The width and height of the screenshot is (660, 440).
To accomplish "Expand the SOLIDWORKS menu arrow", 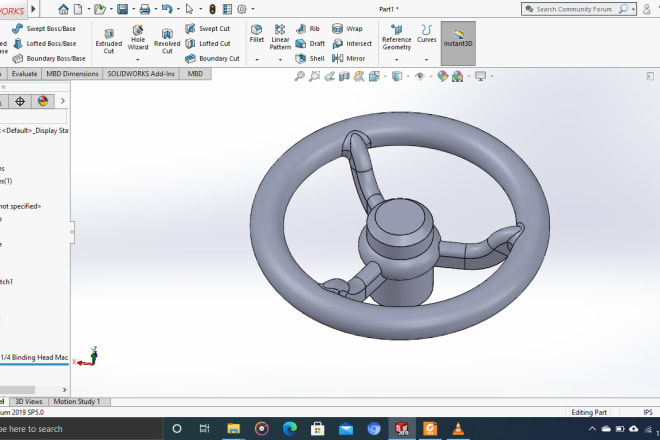I will click(x=34, y=9).
